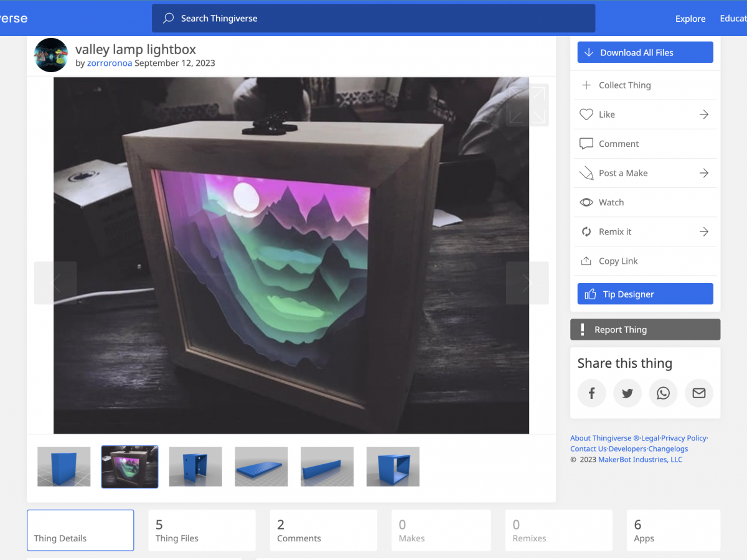Toggle Watch for this thing

586,202
